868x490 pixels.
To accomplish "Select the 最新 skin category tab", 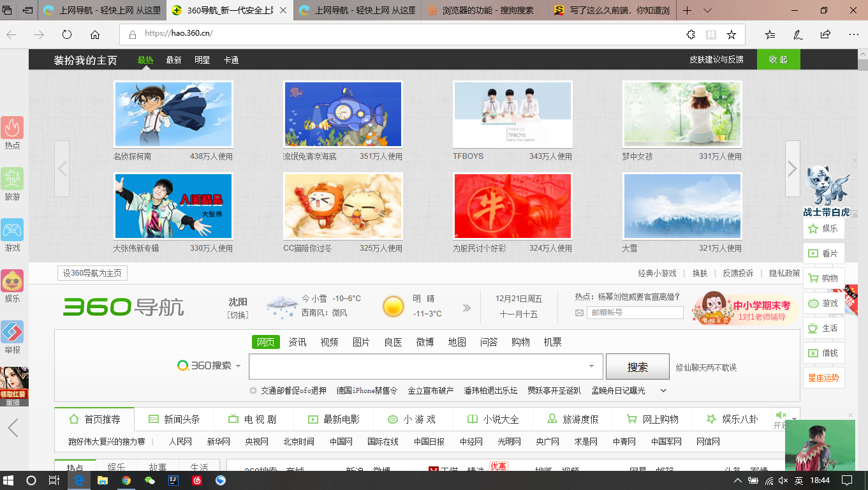I will pos(173,60).
